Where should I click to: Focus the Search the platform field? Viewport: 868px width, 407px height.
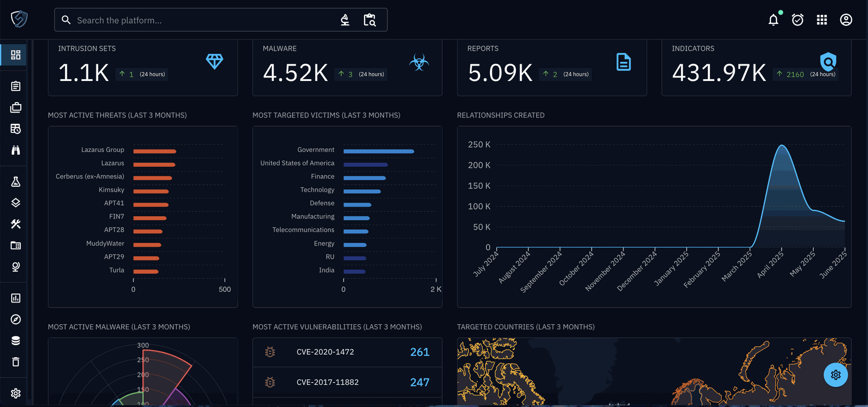point(221,20)
